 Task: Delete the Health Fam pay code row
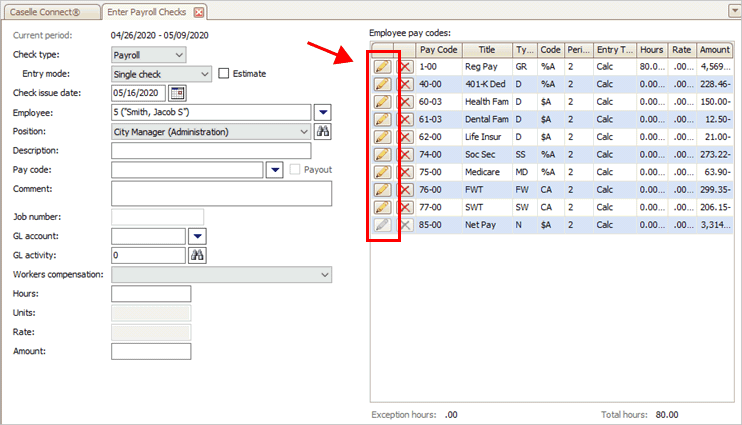[x=405, y=102]
